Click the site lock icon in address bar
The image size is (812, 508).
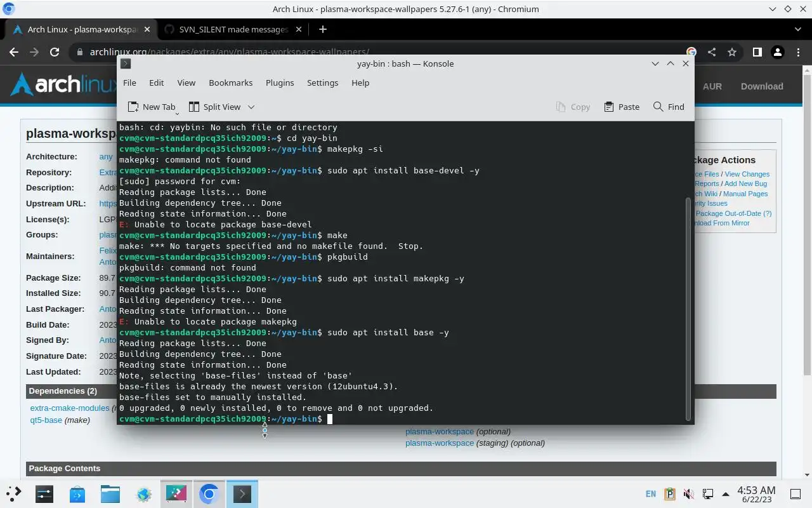pos(79,52)
